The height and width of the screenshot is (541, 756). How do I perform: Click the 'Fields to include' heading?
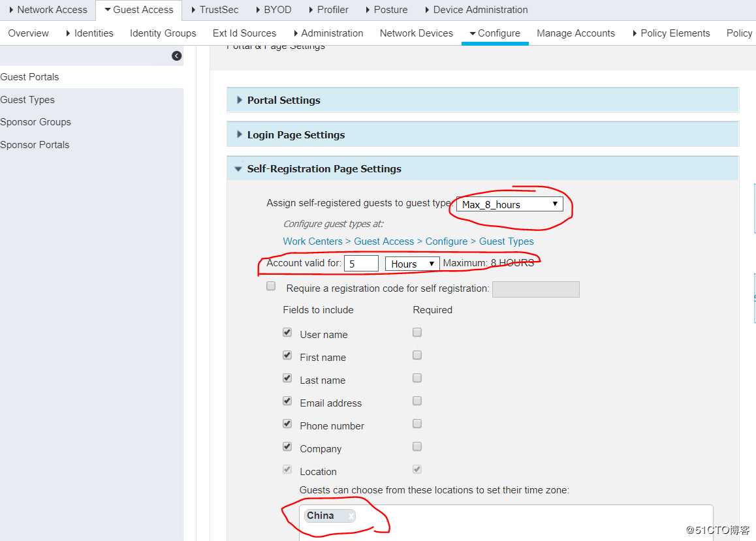coord(318,310)
